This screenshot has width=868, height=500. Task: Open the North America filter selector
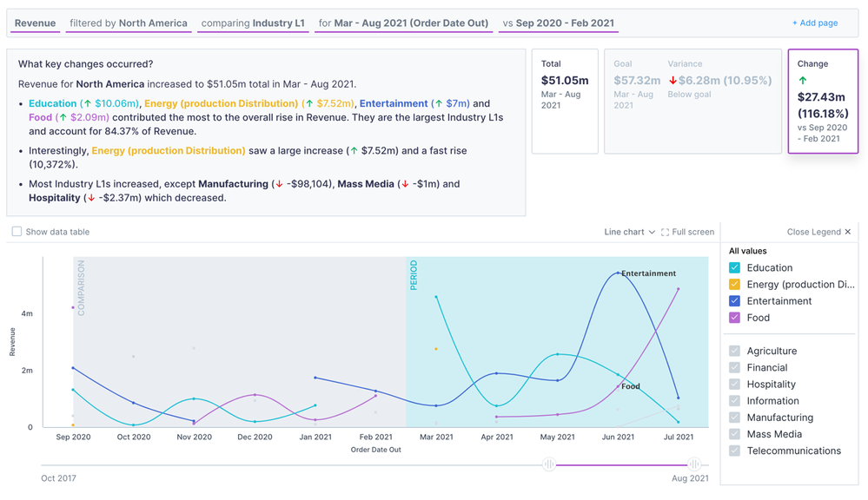tap(129, 23)
